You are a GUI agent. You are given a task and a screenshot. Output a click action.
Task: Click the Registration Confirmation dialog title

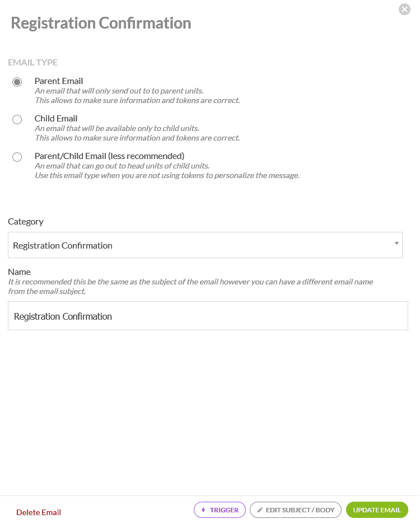(101, 23)
